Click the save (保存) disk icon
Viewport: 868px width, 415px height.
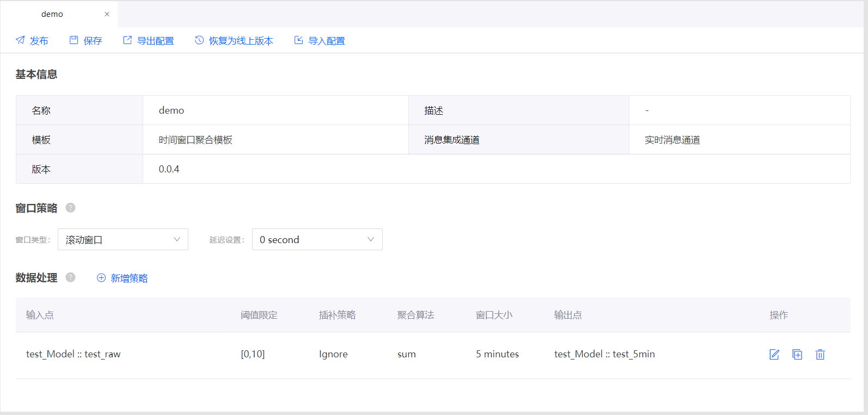click(x=74, y=40)
